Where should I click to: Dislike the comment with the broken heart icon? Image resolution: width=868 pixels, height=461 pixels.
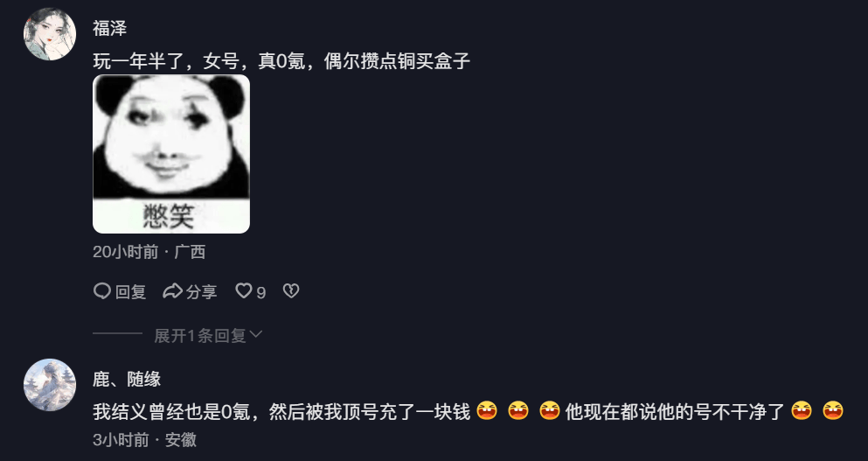pyautogui.click(x=291, y=291)
